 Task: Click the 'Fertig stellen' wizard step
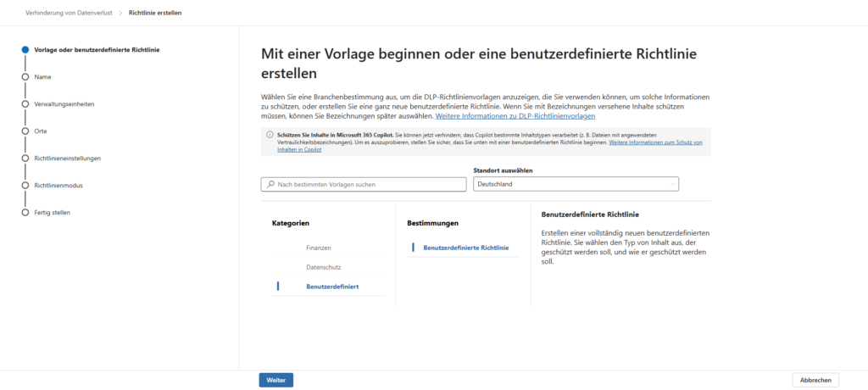point(52,212)
